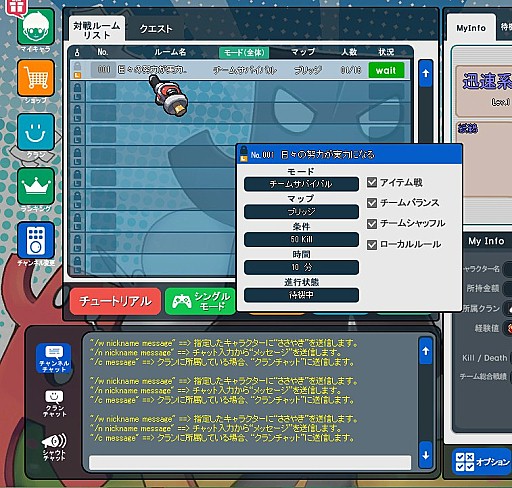
Task: Click the 所持金額 label
Action: 483,288
